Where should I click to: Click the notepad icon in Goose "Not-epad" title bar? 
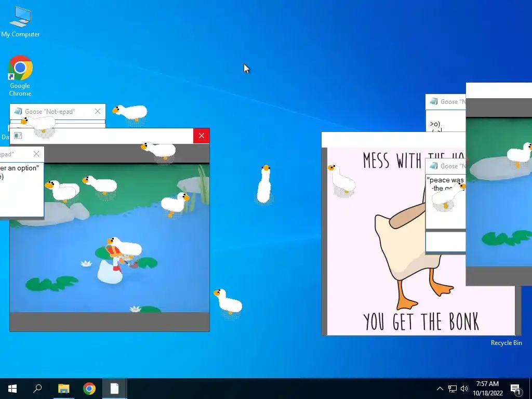18,111
